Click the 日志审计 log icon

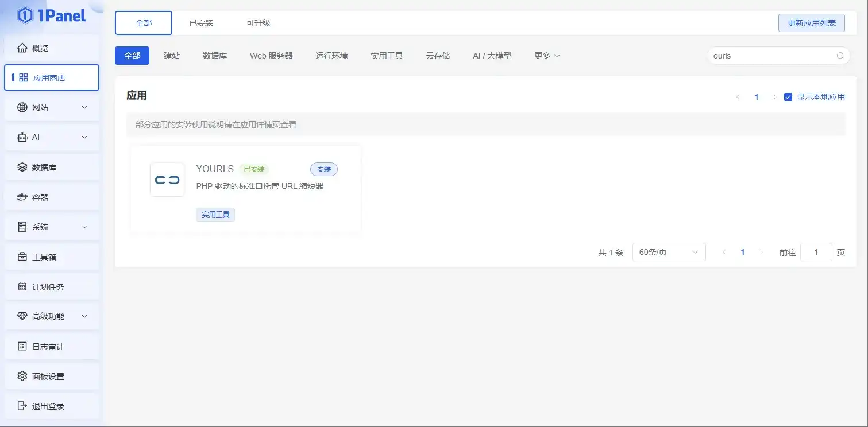pos(22,346)
